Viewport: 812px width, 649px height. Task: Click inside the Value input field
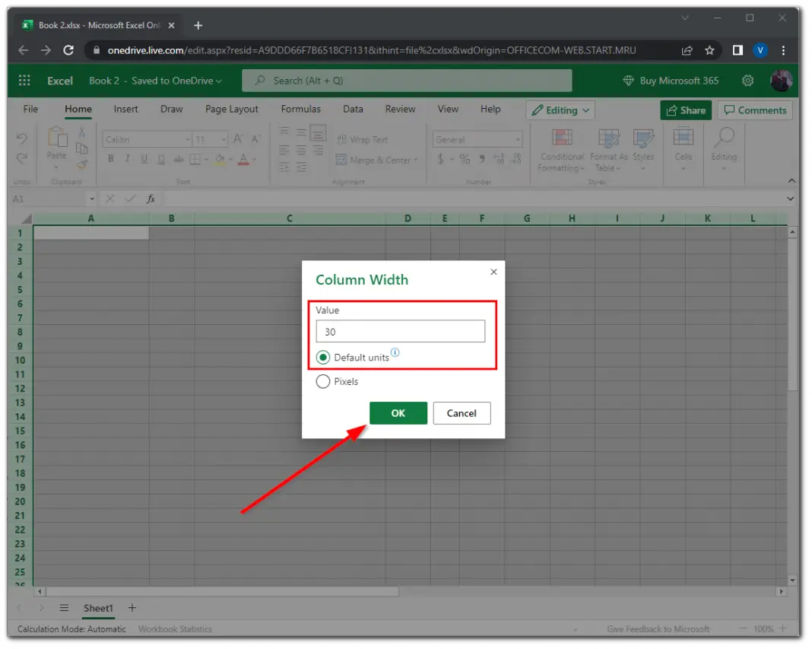point(401,331)
